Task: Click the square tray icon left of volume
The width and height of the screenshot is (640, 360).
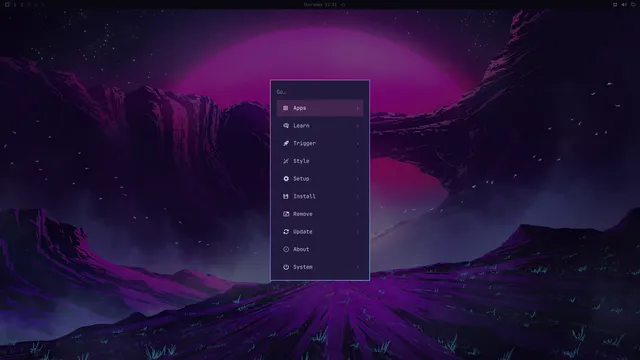Action: click(615, 4)
